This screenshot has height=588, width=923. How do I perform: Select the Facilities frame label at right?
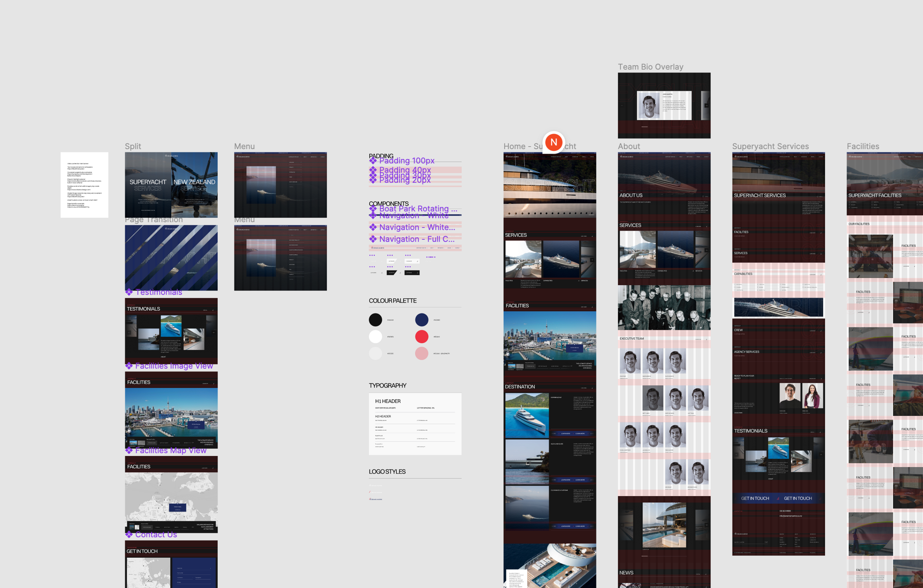(x=863, y=146)
